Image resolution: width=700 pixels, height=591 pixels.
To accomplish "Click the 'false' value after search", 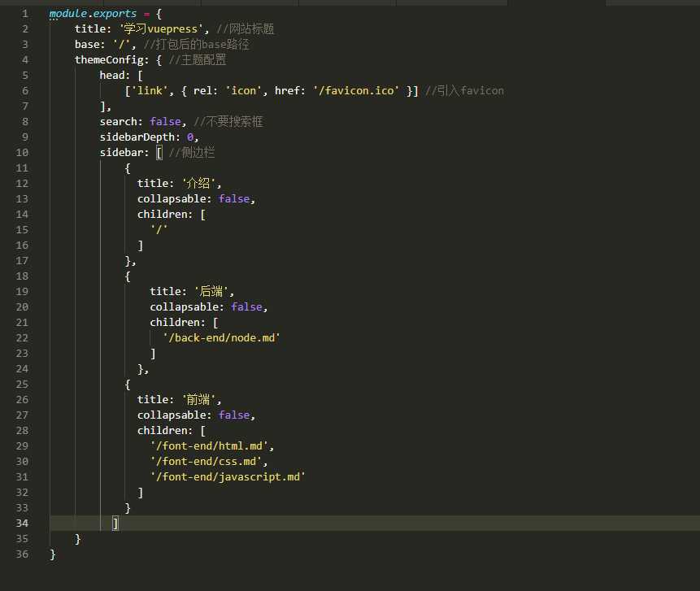I will [165, 122].
